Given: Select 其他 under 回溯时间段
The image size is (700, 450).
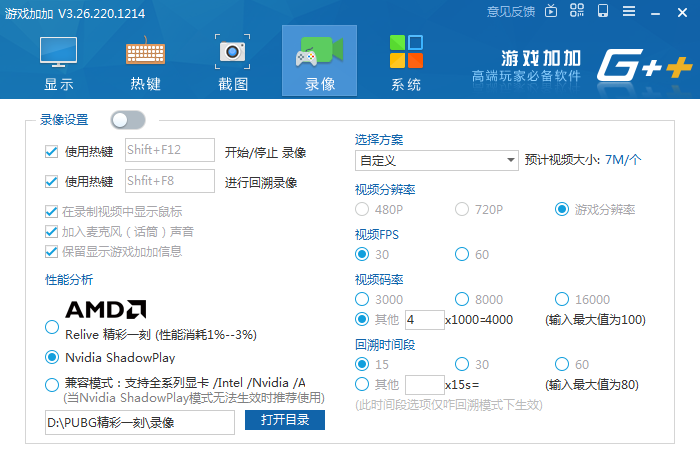Looking at the screenshot, I should click(362, 384).
